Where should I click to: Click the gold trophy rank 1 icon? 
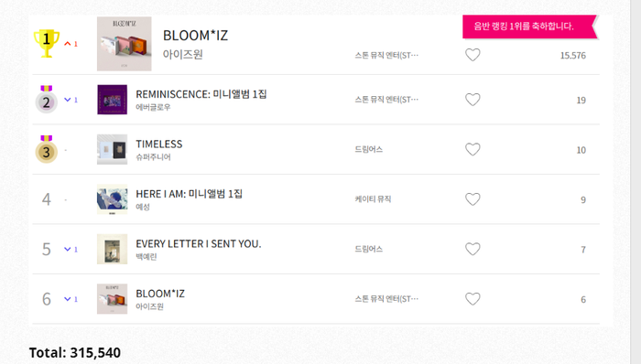click(46, 43)
